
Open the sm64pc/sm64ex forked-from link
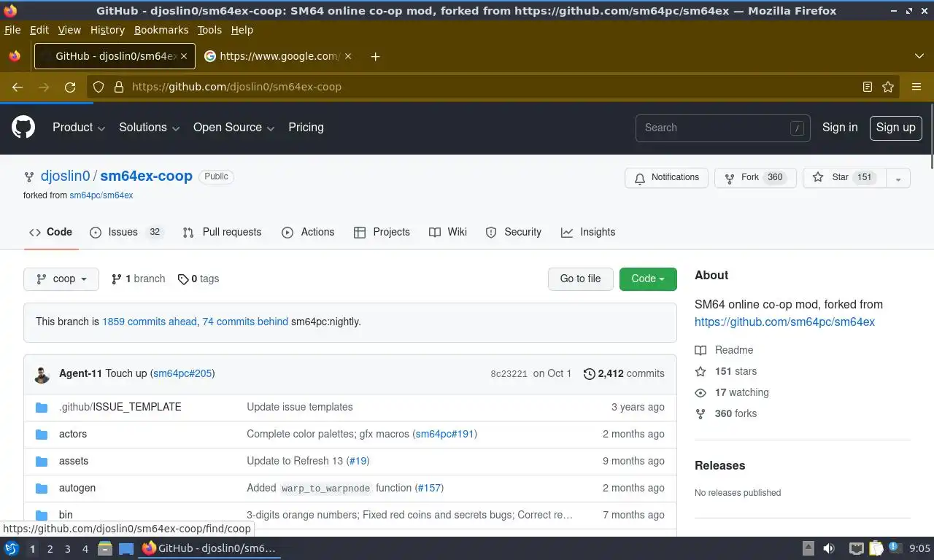click(101, 195)
